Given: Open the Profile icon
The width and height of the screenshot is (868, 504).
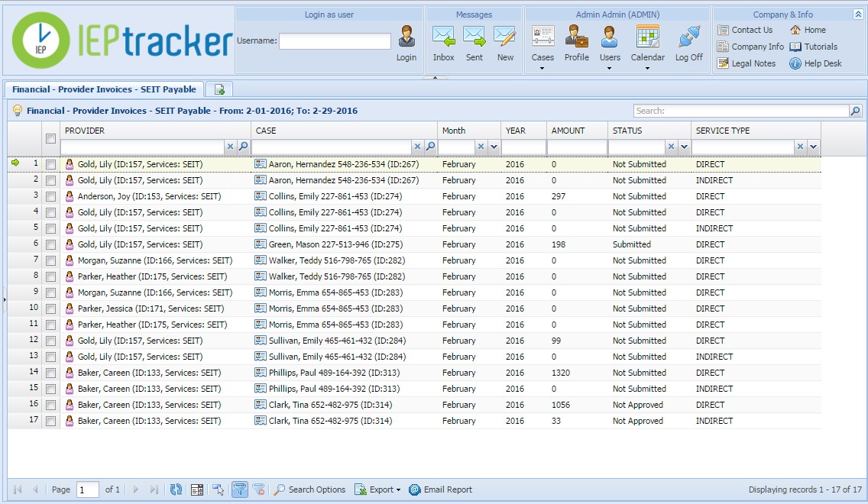Looking at the screenshot, I should (x=576, y=37).
